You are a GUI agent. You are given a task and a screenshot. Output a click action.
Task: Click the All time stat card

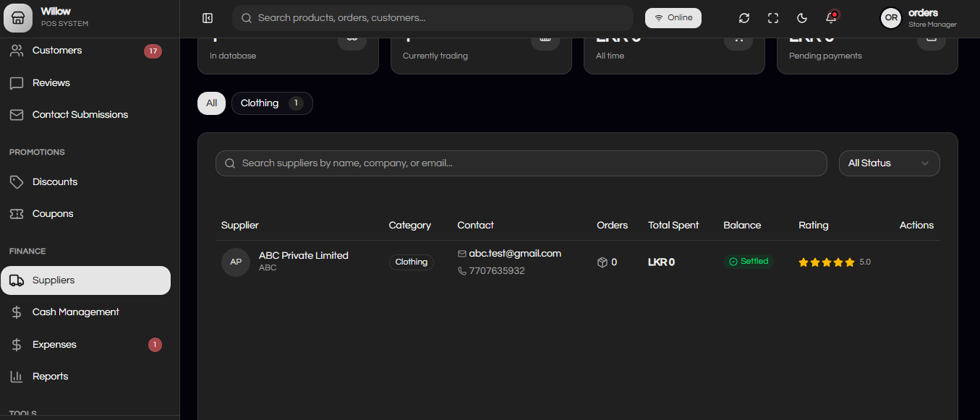pos(674,56)
